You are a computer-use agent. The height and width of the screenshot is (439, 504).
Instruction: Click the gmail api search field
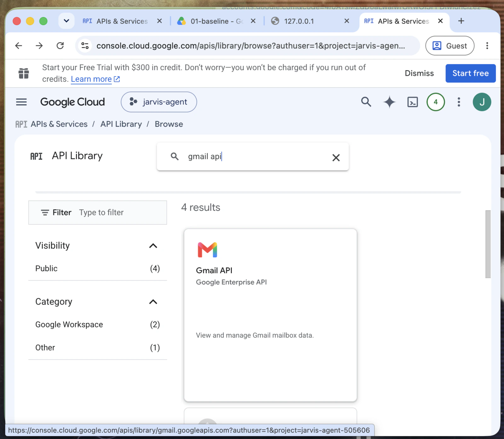click(x=253, y=157)
